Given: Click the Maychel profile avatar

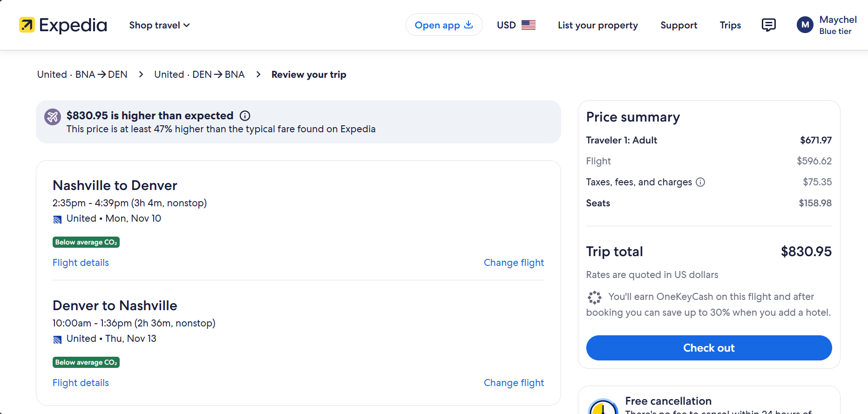Looking at the screenshot, I should (805, 25).
